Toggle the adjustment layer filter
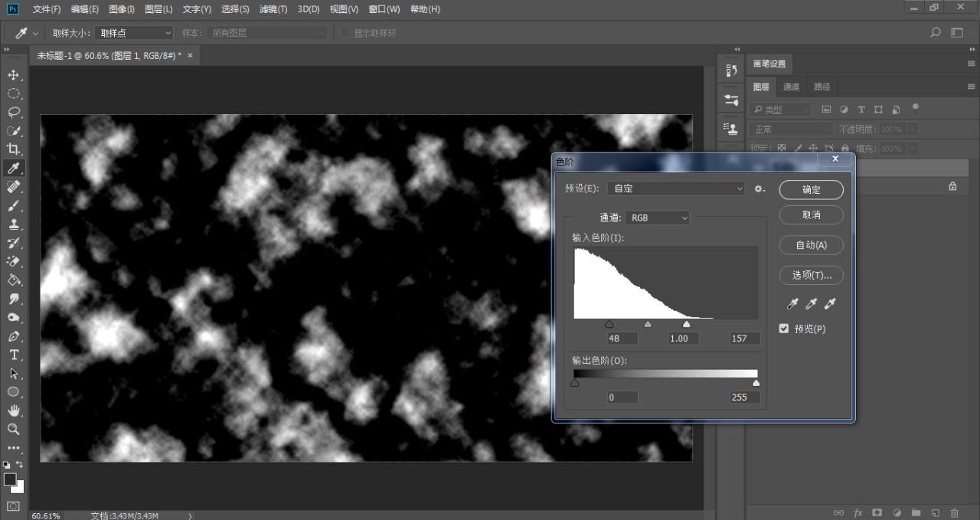This screenshot has height=520, width=980. point(844,110)
